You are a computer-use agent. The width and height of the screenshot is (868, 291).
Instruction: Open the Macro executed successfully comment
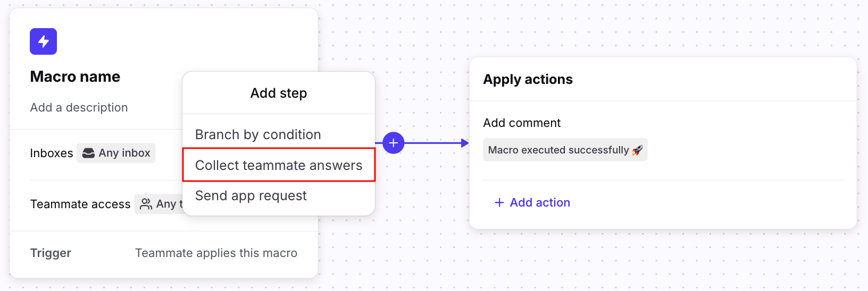pos(558,150)
